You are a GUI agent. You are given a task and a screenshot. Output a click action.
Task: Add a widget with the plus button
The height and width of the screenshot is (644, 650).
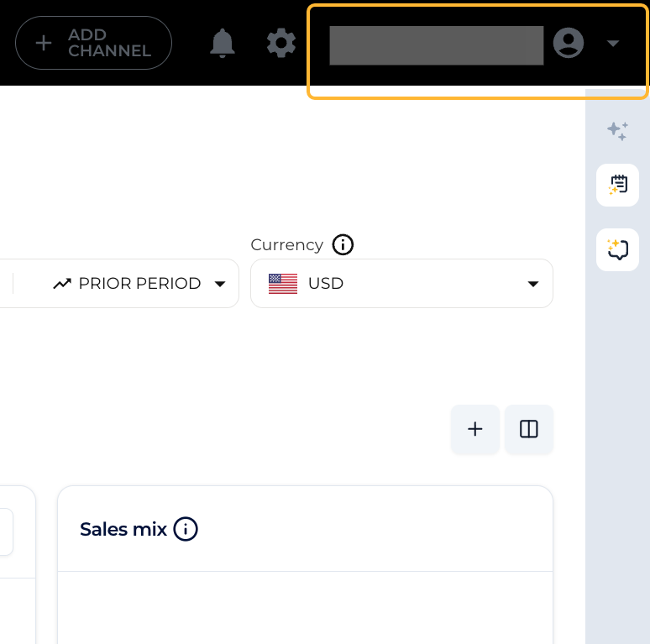(x=475, y=429)
